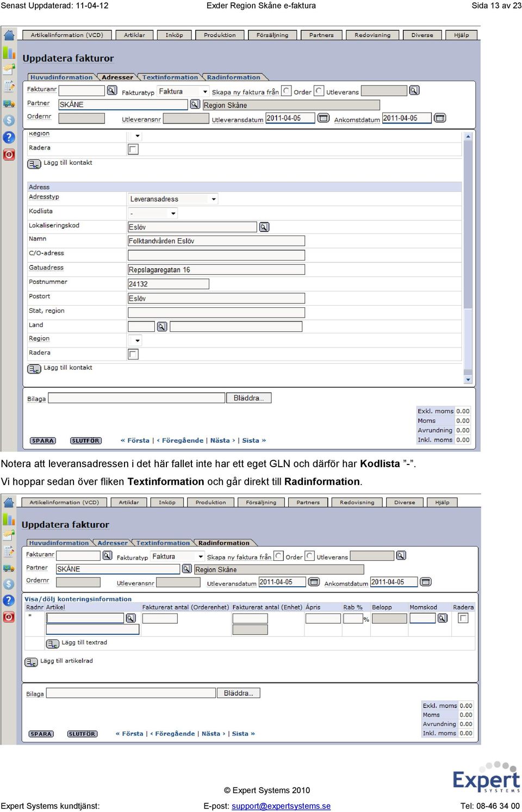Click the red power logout icon in Adresser view
This screenshot has height=812, width=522.
pos(9,154)
